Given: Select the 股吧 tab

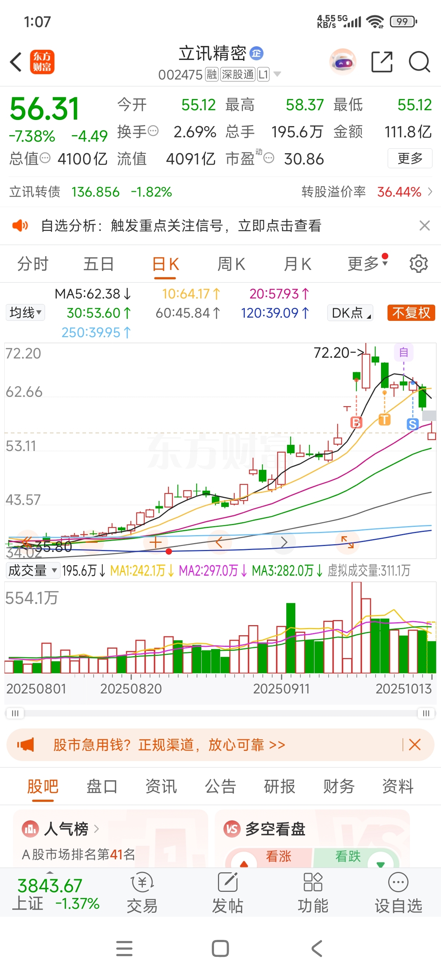Looking at the screenshot, I should [x=43, y=786].
